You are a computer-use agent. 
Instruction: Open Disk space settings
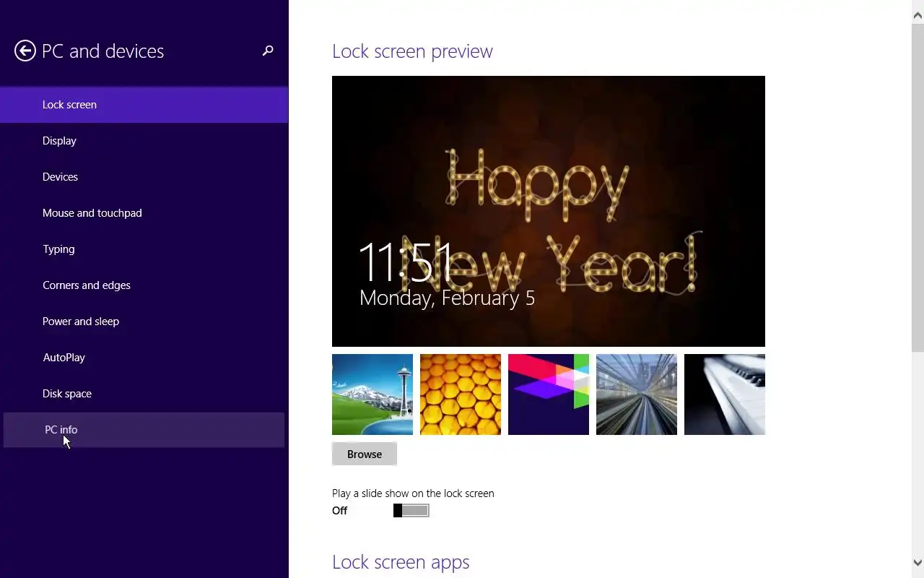tap(144, 394)
